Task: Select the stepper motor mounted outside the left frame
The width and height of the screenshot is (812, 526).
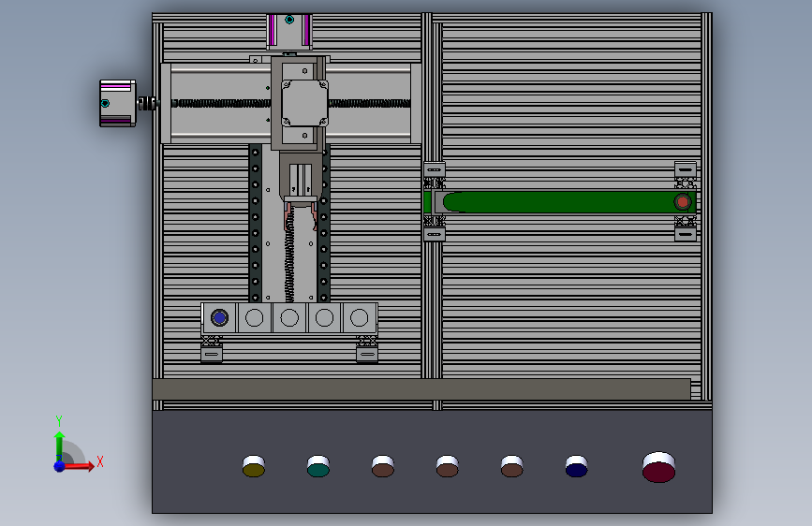Action: click(118, 103)
